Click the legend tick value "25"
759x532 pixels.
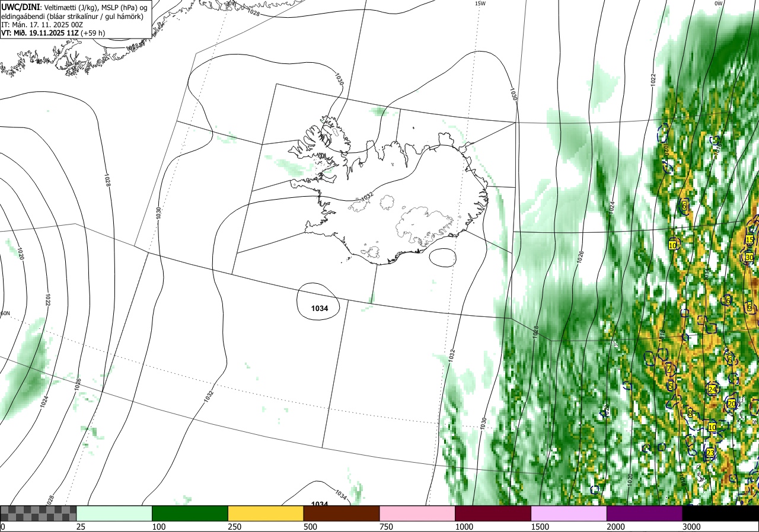[81, 527]
